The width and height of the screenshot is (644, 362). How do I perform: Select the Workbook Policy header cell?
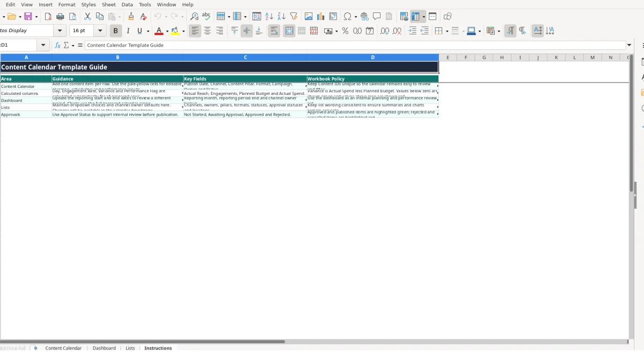[x=372, y=79]
